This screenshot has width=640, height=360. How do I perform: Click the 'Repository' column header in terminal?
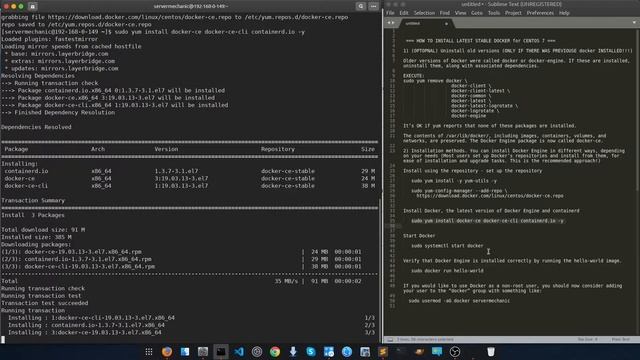278,149
